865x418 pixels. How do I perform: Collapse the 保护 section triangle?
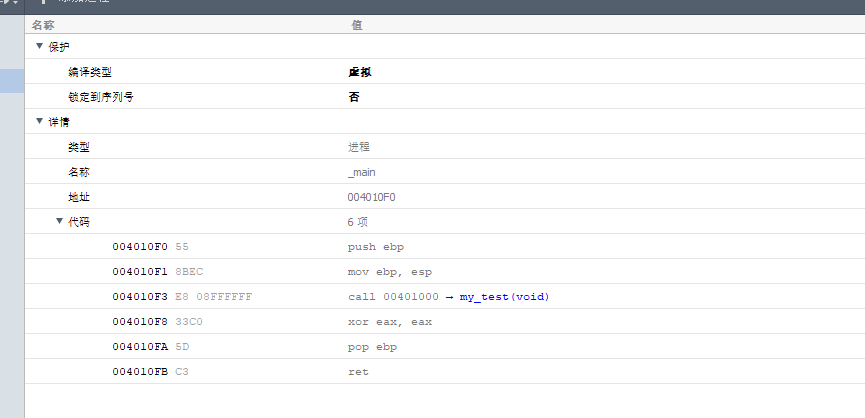point(39,46)
